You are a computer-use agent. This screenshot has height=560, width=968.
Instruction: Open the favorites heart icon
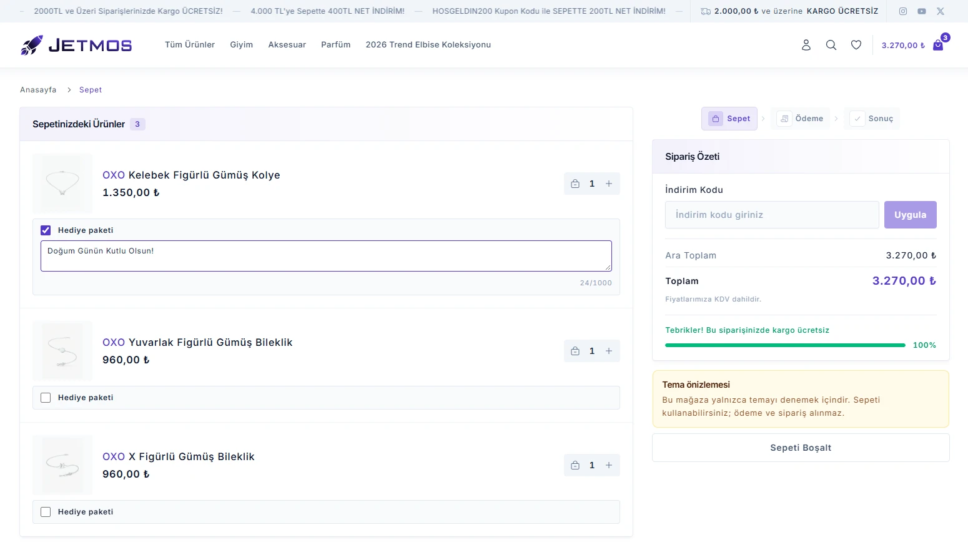pos(856,45)
